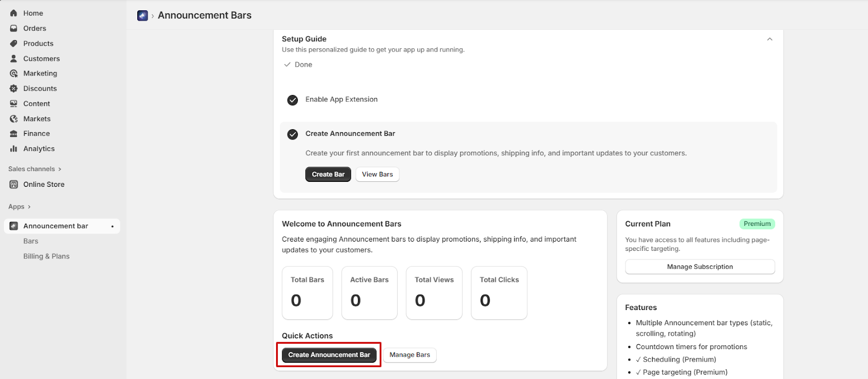Open Marketing using its target icon

tap(14, 73)
